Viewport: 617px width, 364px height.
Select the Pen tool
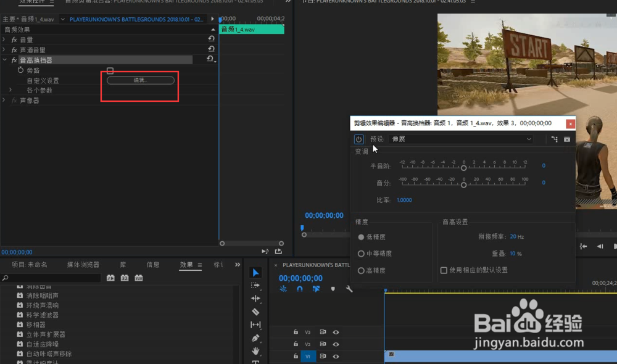255,338
